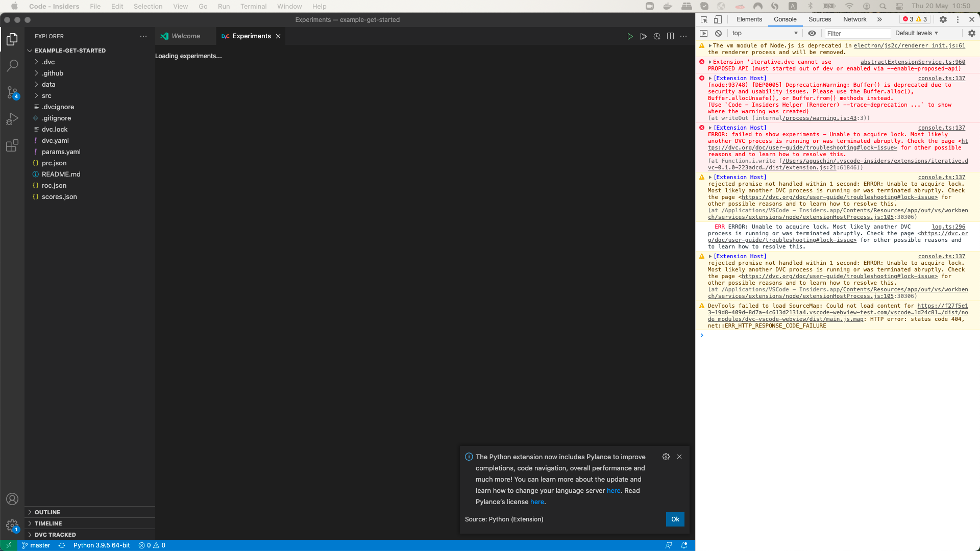Open the JavaScript context 'top' dropdown
Viewport: 980px width, 551px height.
coord(765,33)
